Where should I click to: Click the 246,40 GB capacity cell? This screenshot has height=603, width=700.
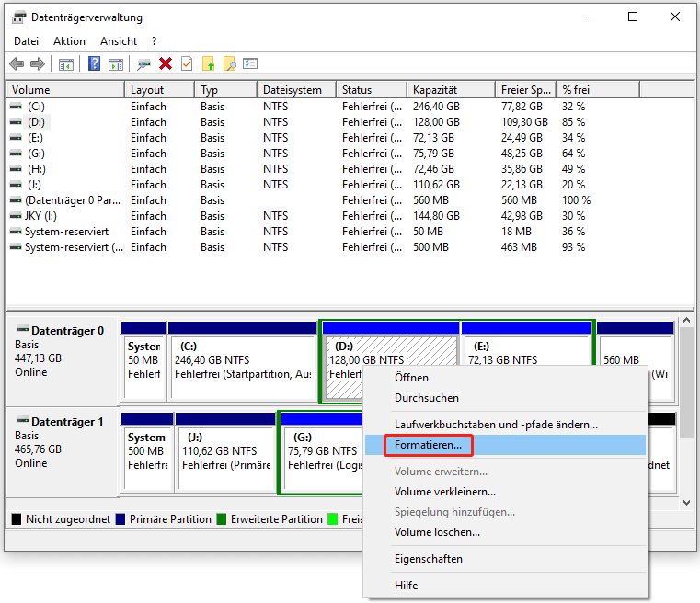pos(436,107)
